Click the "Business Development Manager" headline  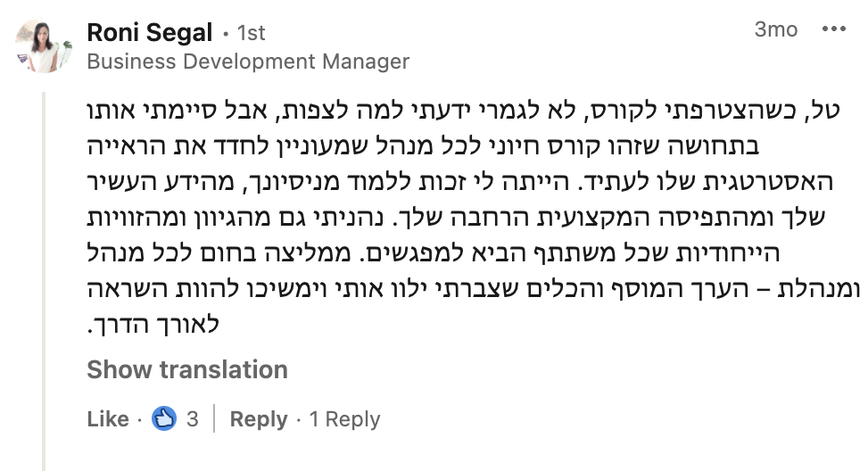tap(248, 62)
